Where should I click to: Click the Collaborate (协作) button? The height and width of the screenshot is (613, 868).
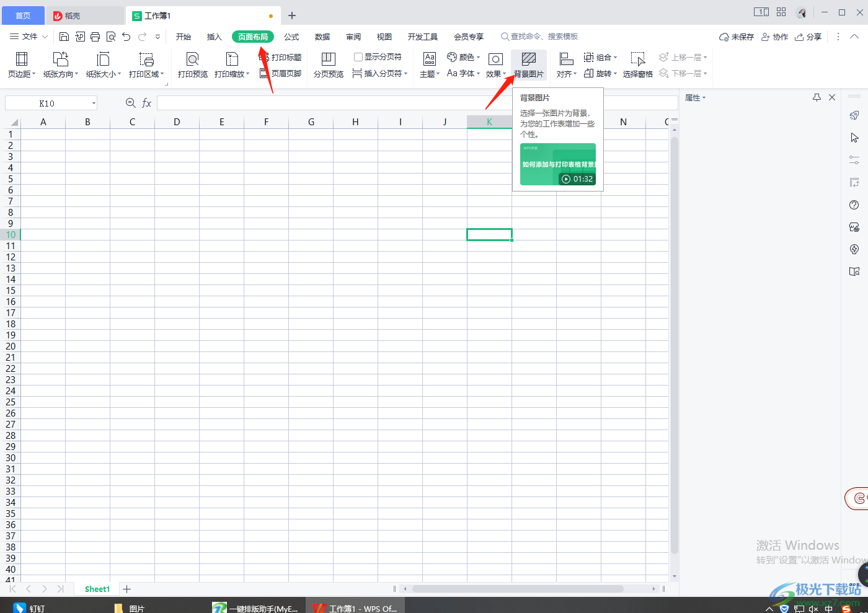pos(774,37)
